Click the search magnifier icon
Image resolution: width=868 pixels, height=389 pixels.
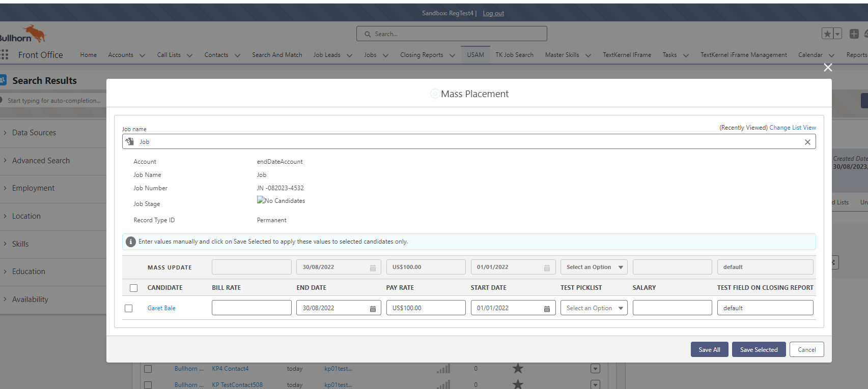click(x=368, y=34)
